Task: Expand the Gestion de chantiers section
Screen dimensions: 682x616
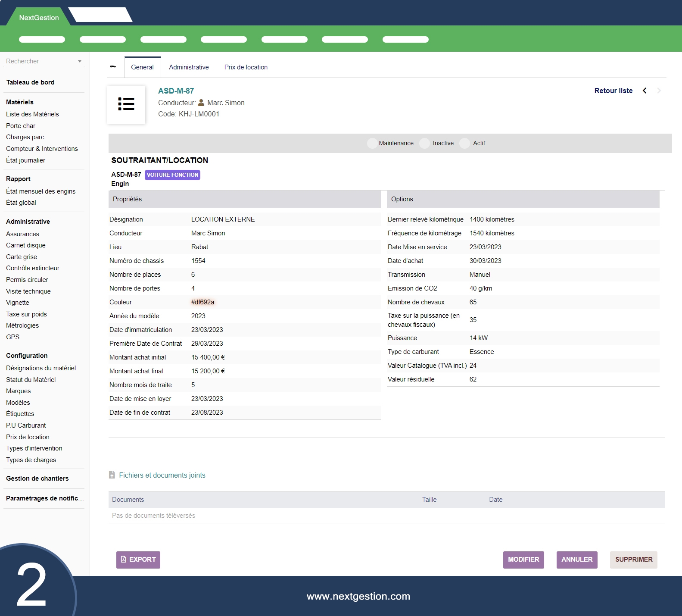Action: (x=37, y=478)
